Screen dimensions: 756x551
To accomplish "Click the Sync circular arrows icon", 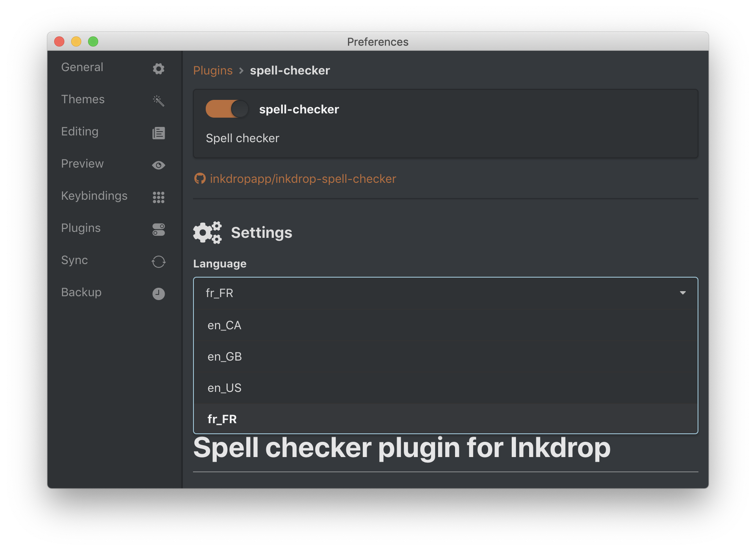I will (x=158, y=262).
